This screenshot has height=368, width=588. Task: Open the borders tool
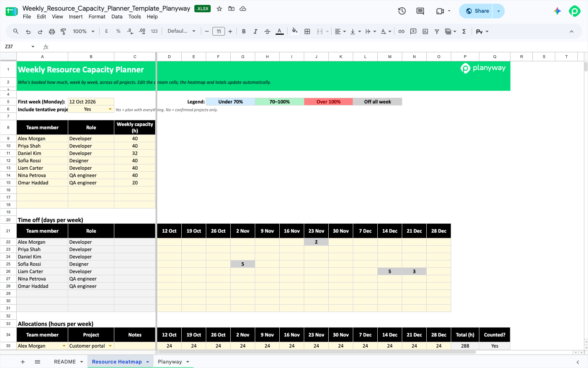pos(307,31)
